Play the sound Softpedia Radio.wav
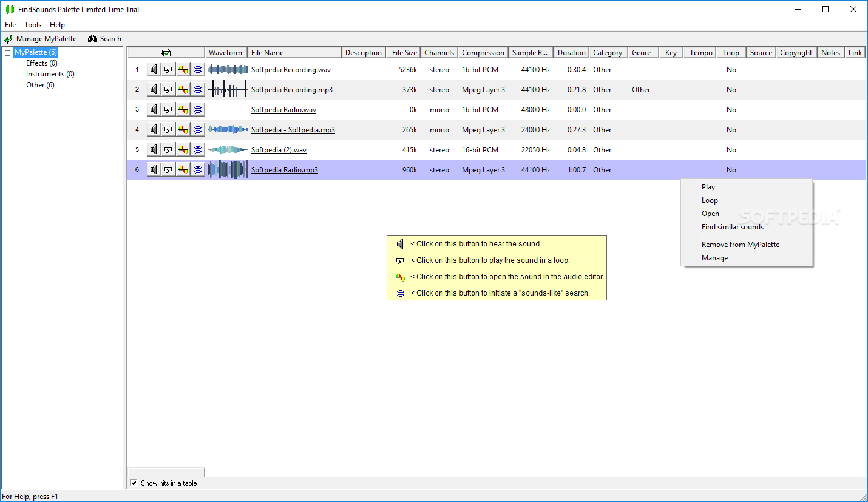Viewport: 868px width, 502px height. (x=154, y=110)
